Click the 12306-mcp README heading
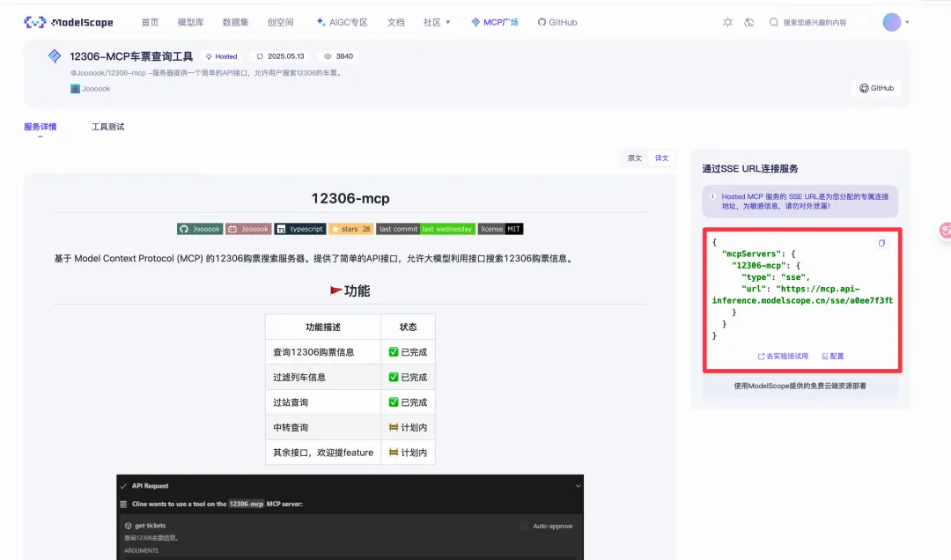951x560 pixels. 350,198
